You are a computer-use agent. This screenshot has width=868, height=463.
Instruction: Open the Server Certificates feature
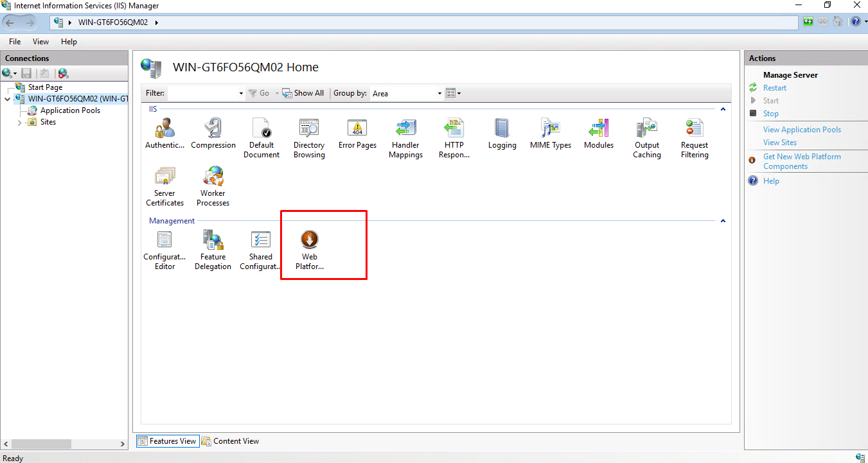pyautogui.click(x=164, y=186)
